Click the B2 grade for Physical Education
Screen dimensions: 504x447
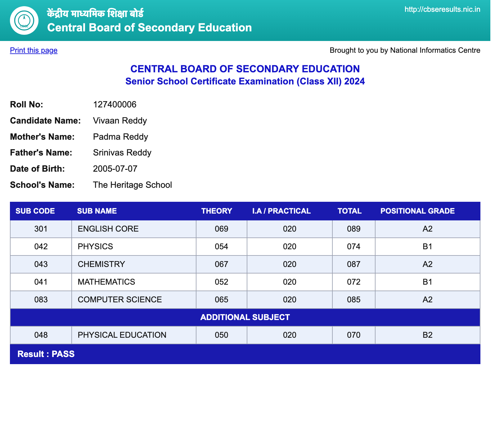428,335
